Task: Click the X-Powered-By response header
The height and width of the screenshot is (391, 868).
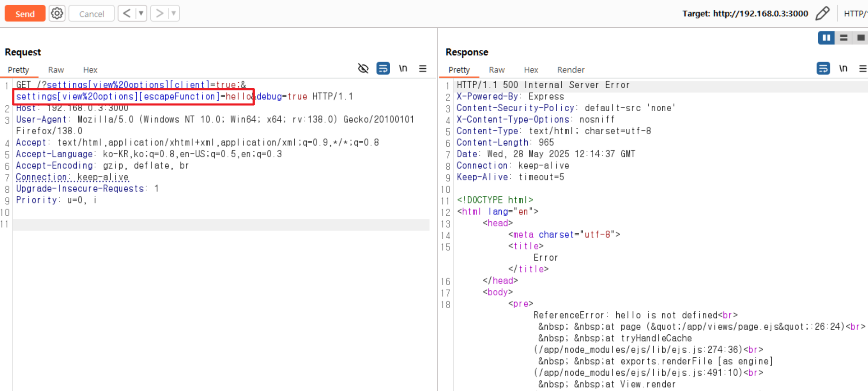Action: 510,96
